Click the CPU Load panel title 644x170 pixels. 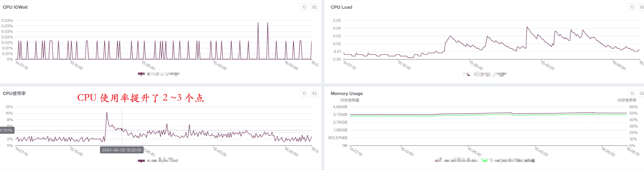341,7
